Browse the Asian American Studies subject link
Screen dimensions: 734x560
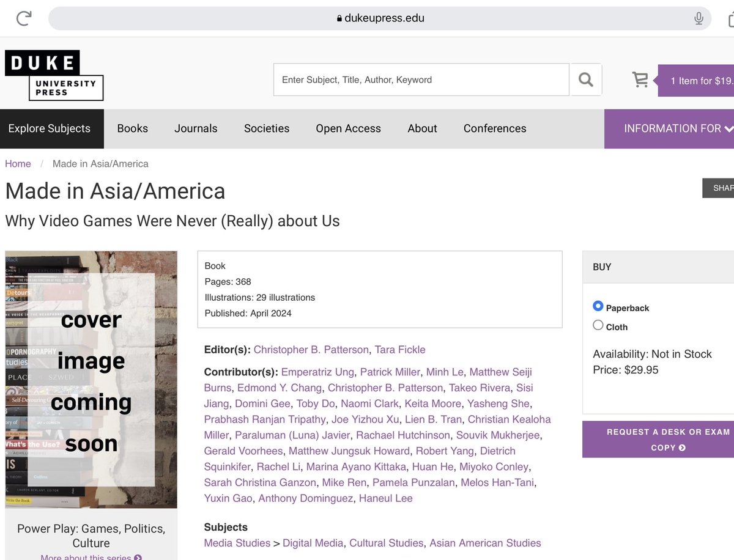pos(485,543)
